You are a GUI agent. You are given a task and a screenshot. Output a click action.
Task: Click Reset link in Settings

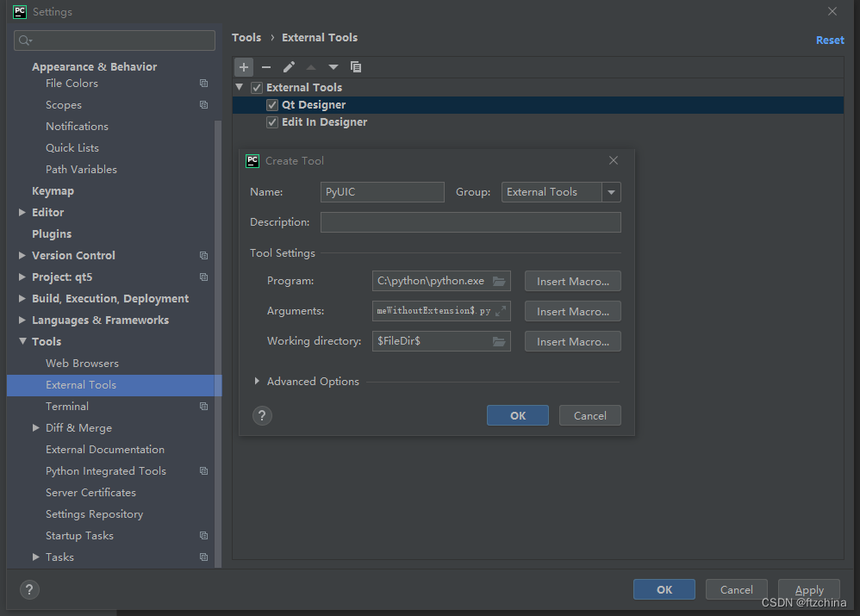830,40
